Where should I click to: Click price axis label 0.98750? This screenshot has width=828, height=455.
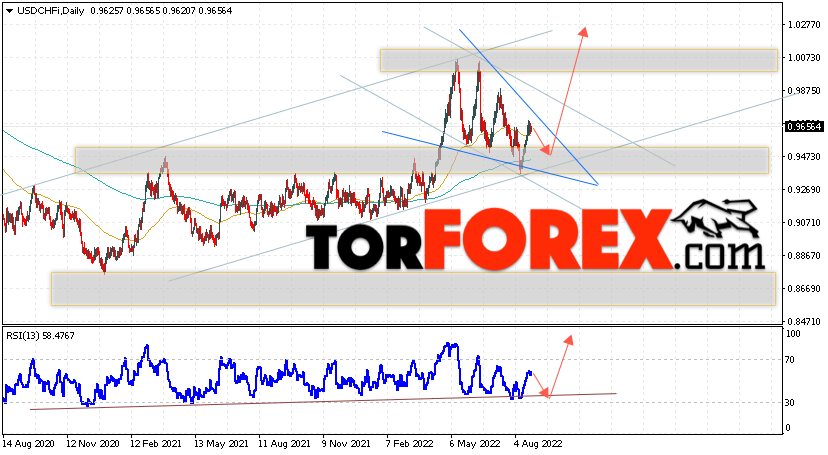tap(804, 91)
